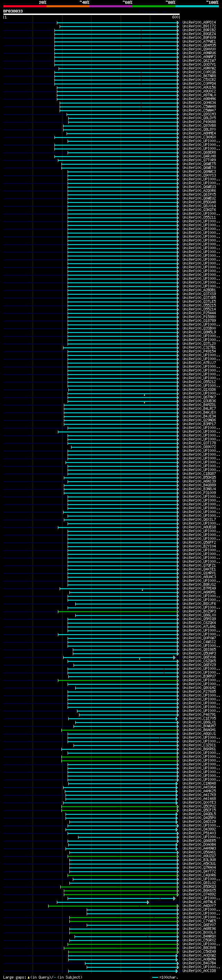Click the 600 end position label

click(175, 17)
